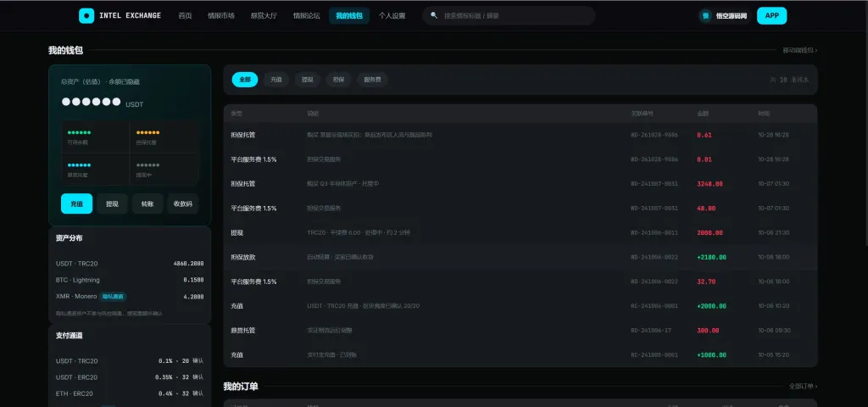Click the timestamp 10-05 15:20
The image size is (868, 407).
(774, 354)
